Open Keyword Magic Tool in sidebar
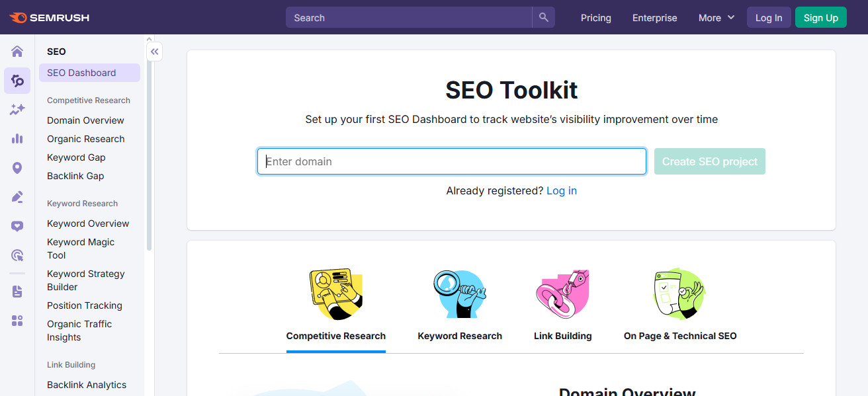 (81, 249)
